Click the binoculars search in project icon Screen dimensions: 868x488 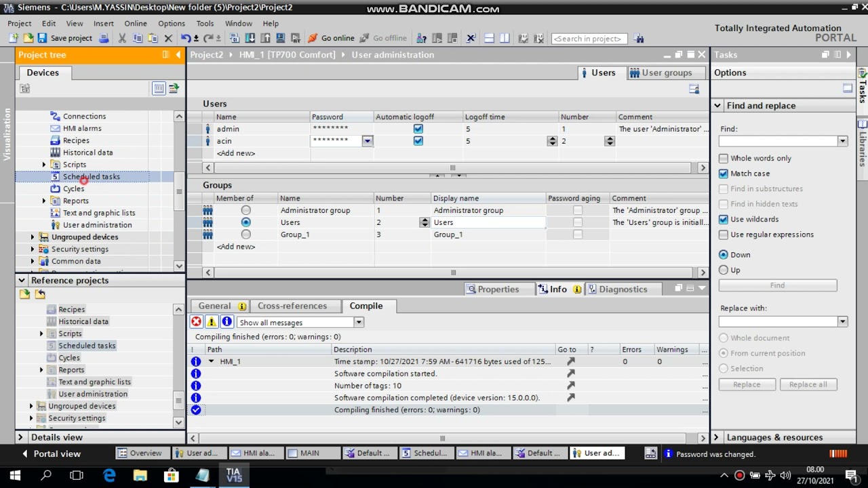click(639, 39)
